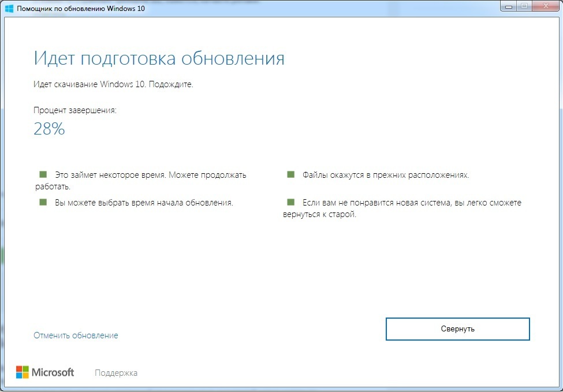
Task: Click green square beside "Если вам не понравится"
Action: coord(290,202)
